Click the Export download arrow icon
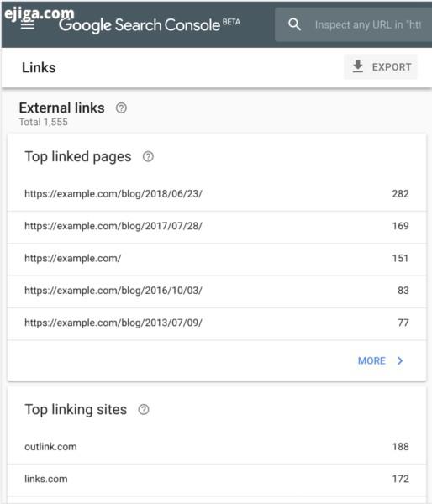432x504 pixels. (358, 66)
